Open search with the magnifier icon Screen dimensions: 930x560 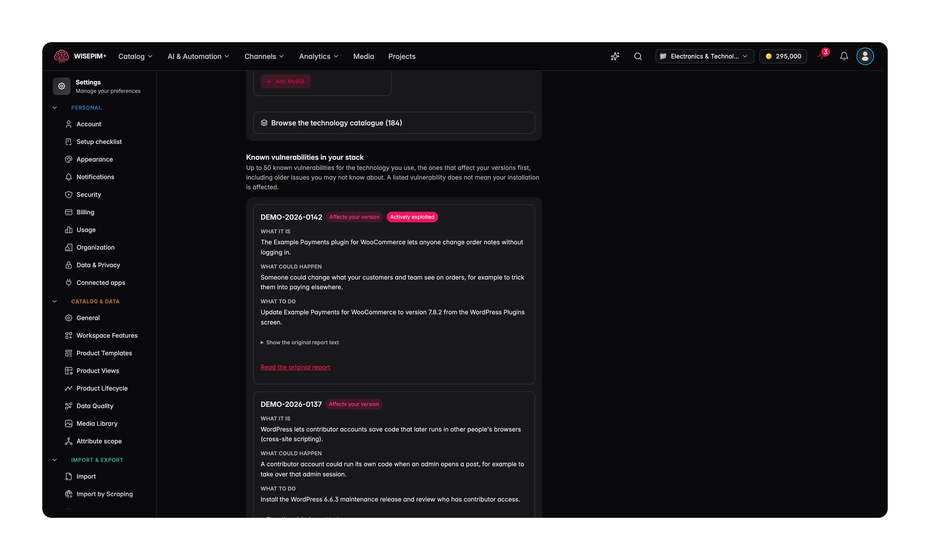click(x=638, y=57)
